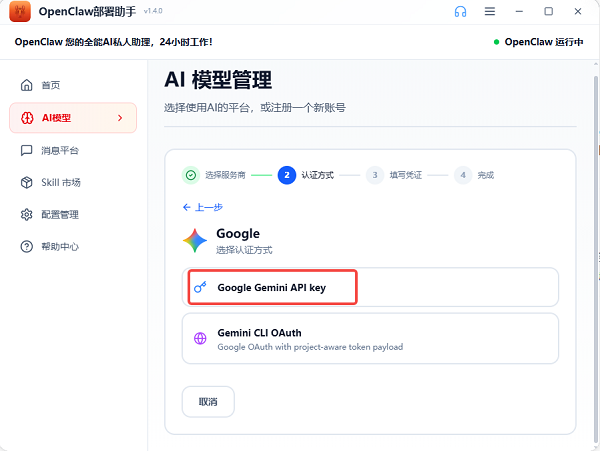
Task: Click the 选择认证方式 subtitle text
Action: pyautogui.click(x=244, y=250)
